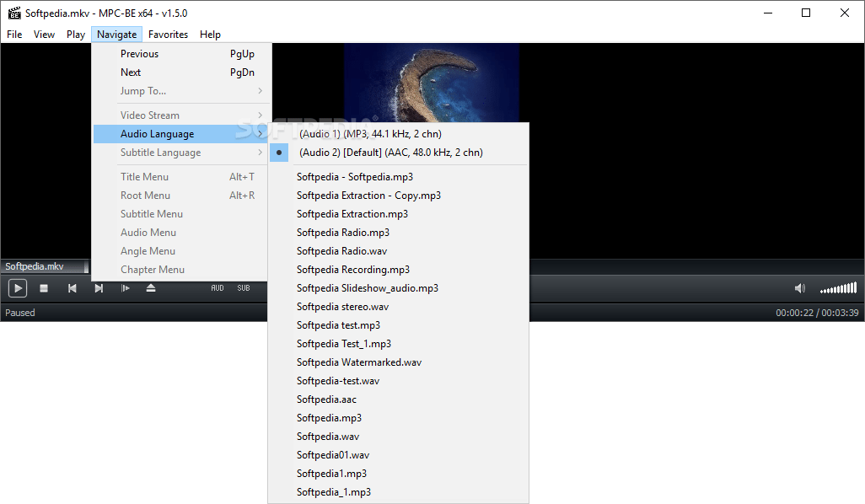Select Audio 1 MP3 track
Image resolution: width=865 pixels, height=504 pixels.
(371, 133)
